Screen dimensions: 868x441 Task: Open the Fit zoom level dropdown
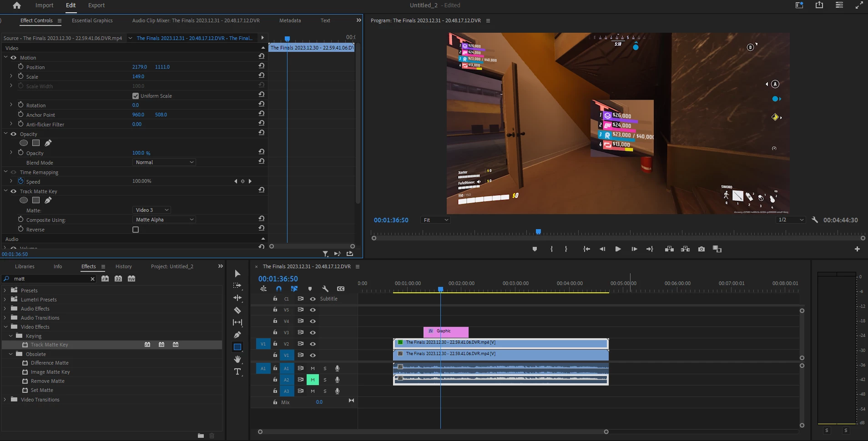coord(435,220)
